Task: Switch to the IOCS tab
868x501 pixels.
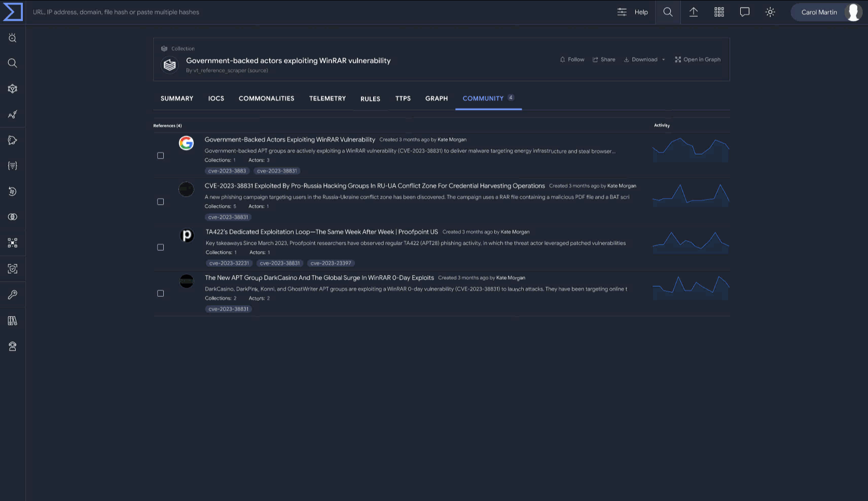Action: (x=216, y=98)
